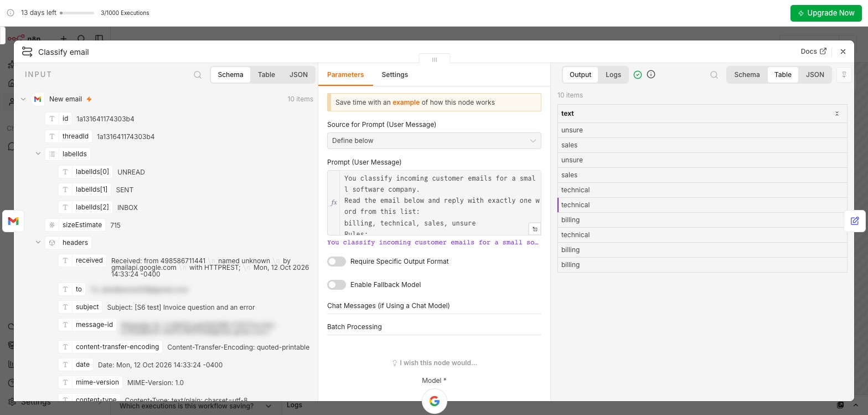868x415 pixels.
Task: Select the labelIds[0] field pill
Action: point(85,172)
